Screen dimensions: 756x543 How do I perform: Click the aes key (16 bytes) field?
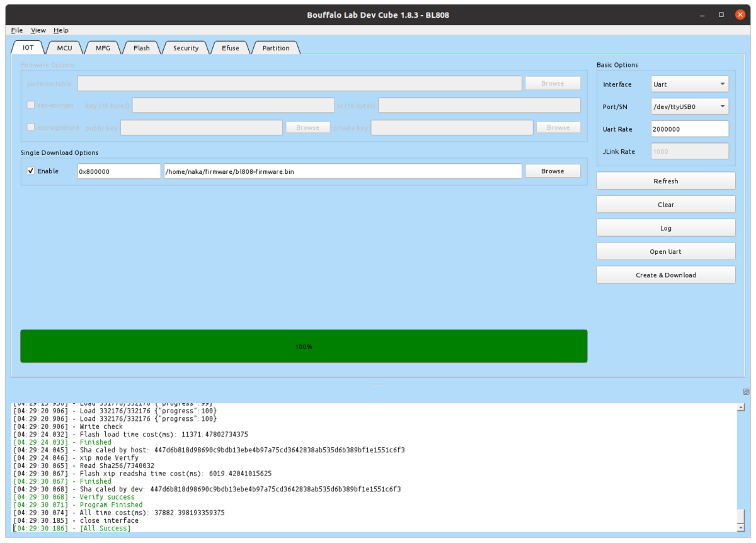coord(233,105)
